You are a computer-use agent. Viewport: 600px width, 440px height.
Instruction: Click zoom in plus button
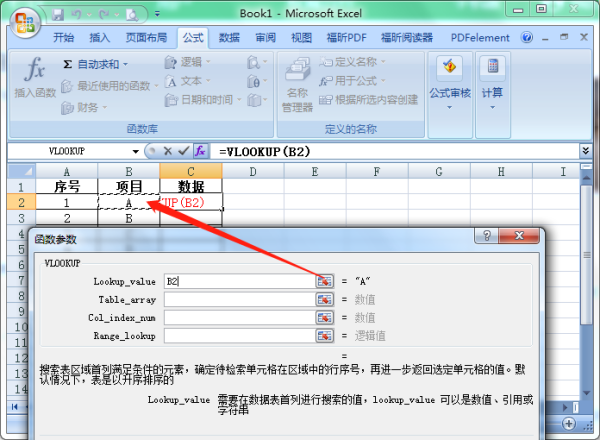[x=569, y=424]
